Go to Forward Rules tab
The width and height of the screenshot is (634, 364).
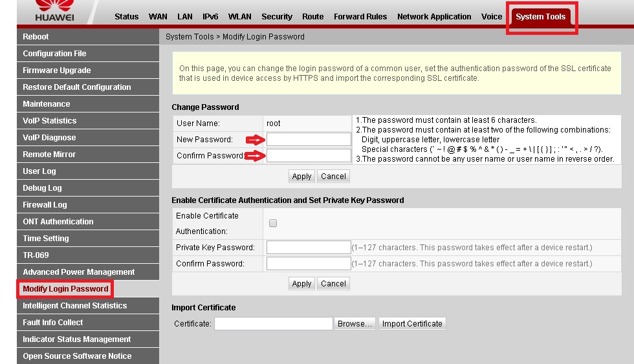pos(360,17)
